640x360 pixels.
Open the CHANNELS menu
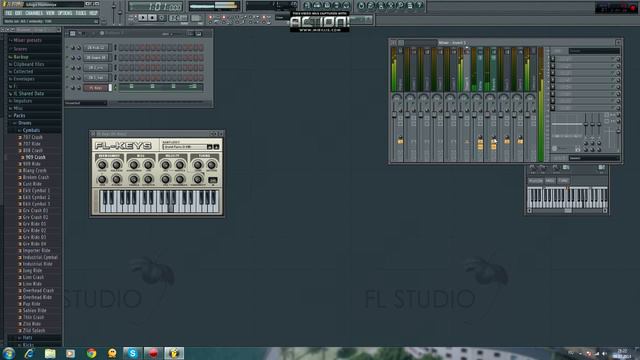[34, 13]
